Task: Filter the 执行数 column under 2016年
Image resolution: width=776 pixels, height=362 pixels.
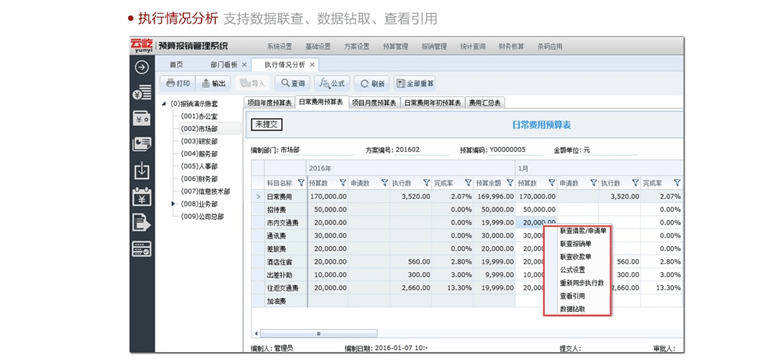Action: click(426, 183)
